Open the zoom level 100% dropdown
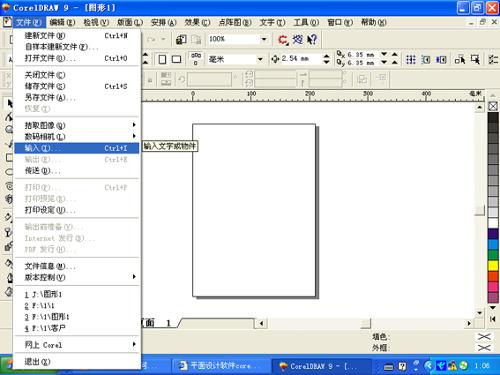Viewport: 500px width, 375px height. (x=264, y=39)
